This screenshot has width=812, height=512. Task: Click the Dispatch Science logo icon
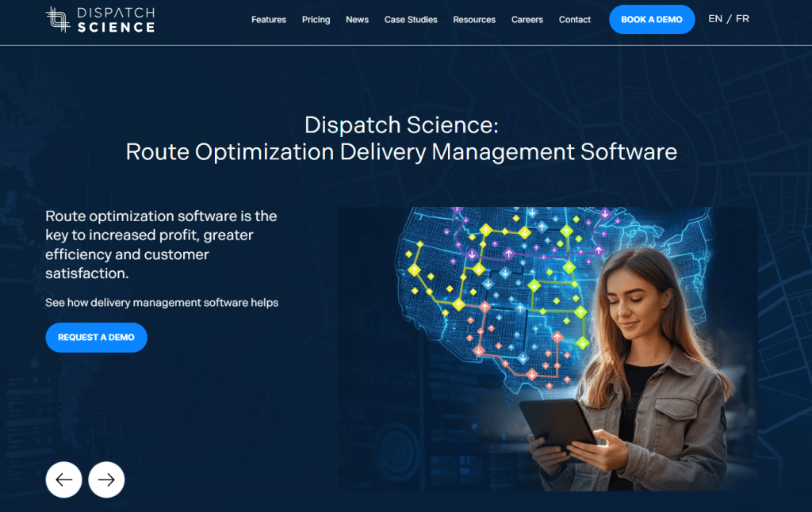click(56, 18)
